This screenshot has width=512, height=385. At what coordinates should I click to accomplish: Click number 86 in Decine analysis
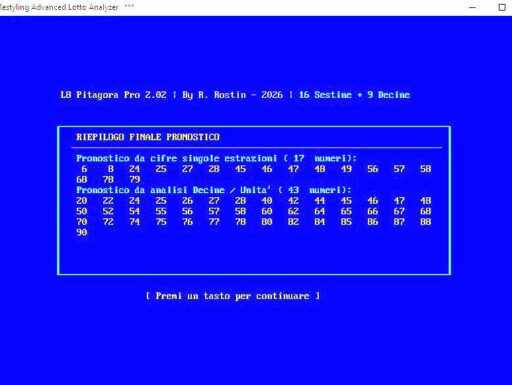click(x=373, y=222)
